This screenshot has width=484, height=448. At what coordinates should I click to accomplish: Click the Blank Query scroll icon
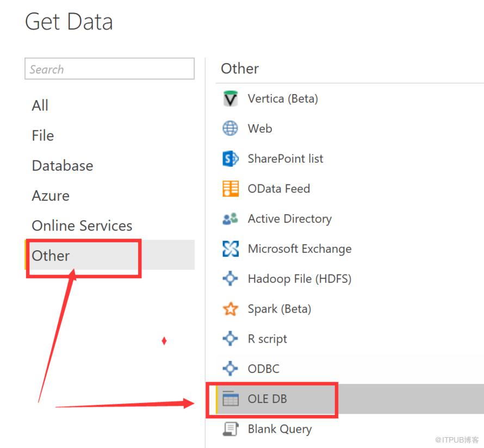[230, 428]
